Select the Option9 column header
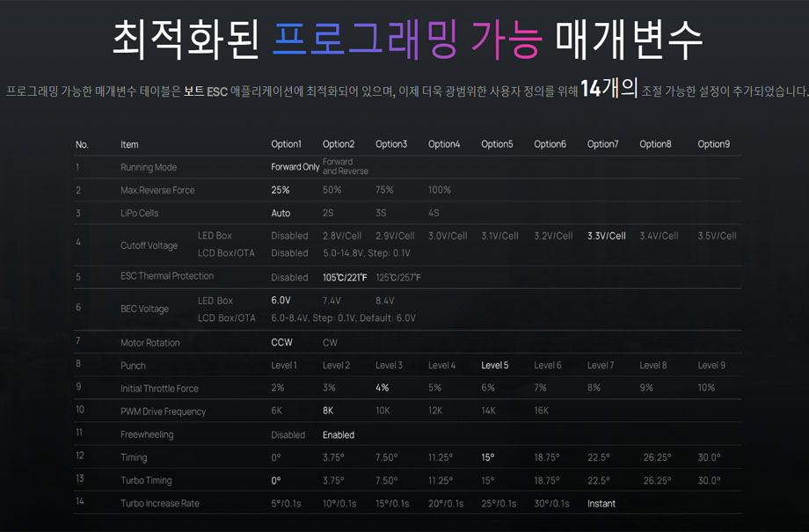The image size is (809, 532). tap(713, 144)
